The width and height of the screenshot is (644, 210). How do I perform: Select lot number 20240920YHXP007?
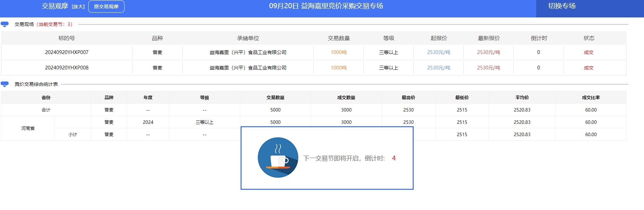(67, 52)
